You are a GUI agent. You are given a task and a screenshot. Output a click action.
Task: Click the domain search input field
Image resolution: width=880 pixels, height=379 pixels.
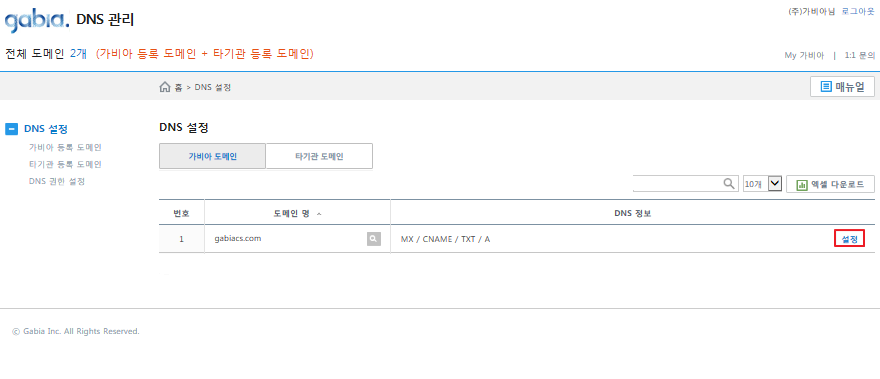click(677, 184)
